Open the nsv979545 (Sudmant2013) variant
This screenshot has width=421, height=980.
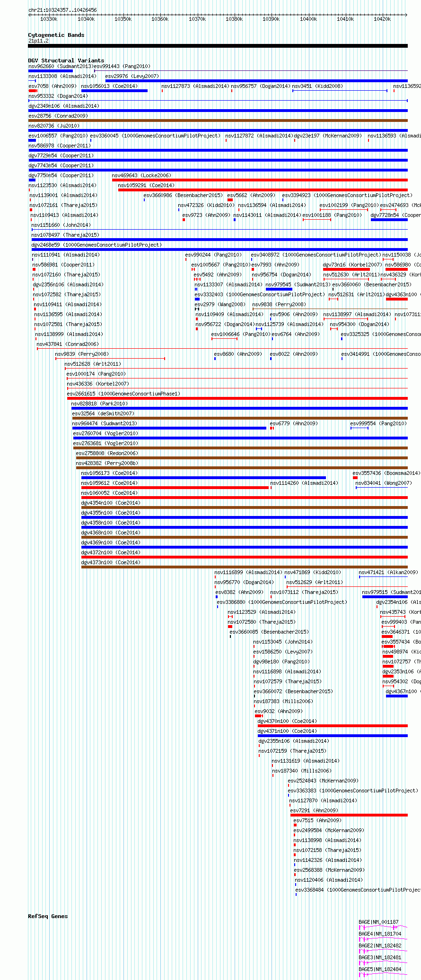tap(298, 285)
